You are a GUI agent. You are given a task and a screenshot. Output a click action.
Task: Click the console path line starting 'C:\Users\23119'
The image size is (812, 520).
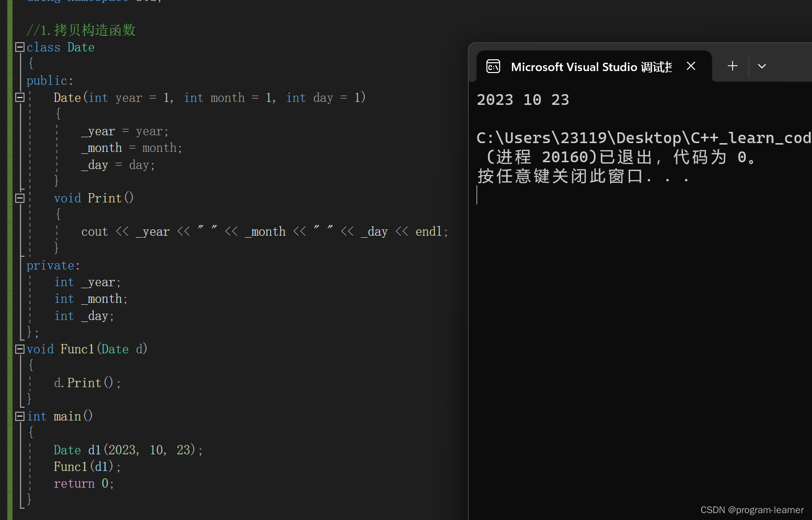(x=644, y=138)
